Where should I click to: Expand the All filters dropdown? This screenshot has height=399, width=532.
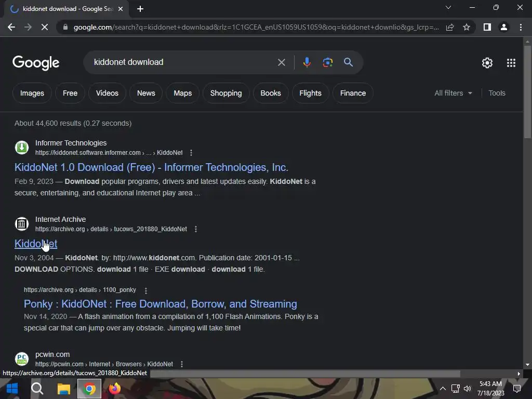coord(453,93)
